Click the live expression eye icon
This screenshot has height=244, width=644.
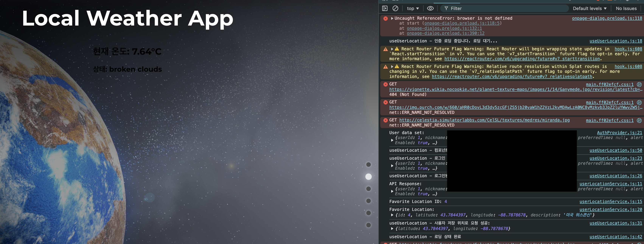click(x=430, y=9)
